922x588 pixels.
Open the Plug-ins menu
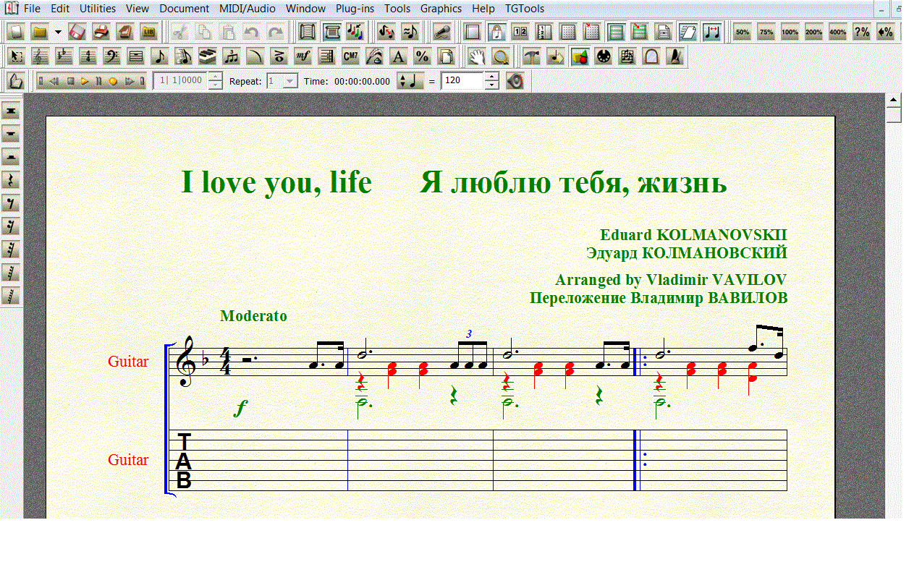click(355, 9)
